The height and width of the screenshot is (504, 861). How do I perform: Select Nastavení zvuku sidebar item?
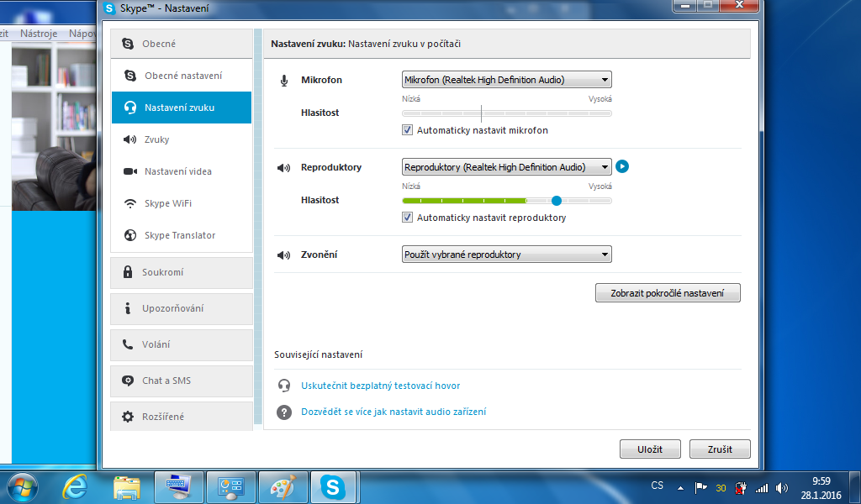(x=182, y=108)
